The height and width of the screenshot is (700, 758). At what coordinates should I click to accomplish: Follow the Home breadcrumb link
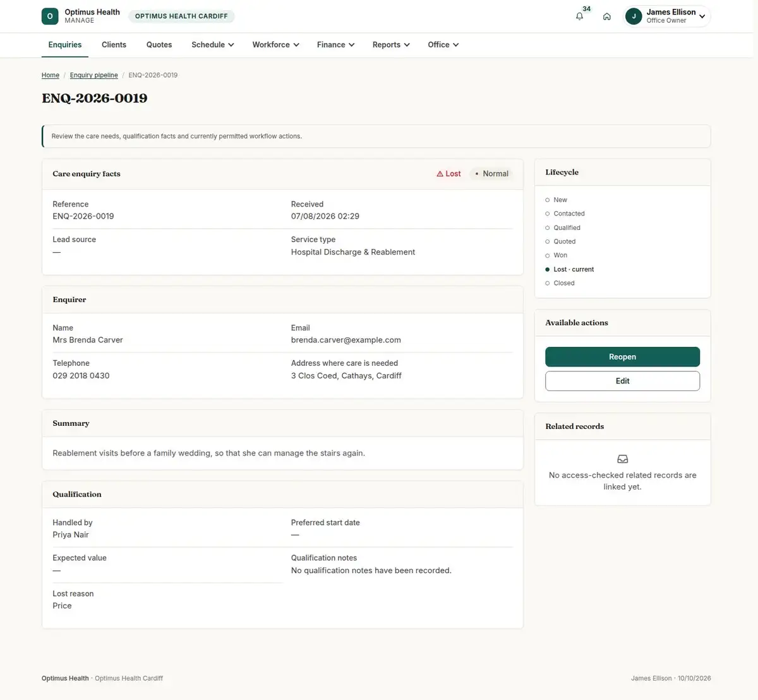pyautogui.click(x=51, y=75)
